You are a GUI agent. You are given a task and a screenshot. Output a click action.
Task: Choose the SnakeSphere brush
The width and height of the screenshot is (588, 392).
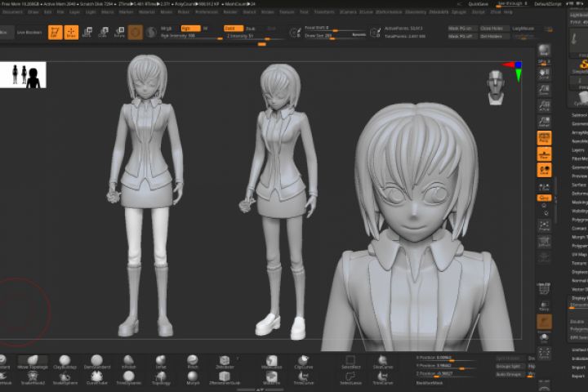tap(65, 378)
